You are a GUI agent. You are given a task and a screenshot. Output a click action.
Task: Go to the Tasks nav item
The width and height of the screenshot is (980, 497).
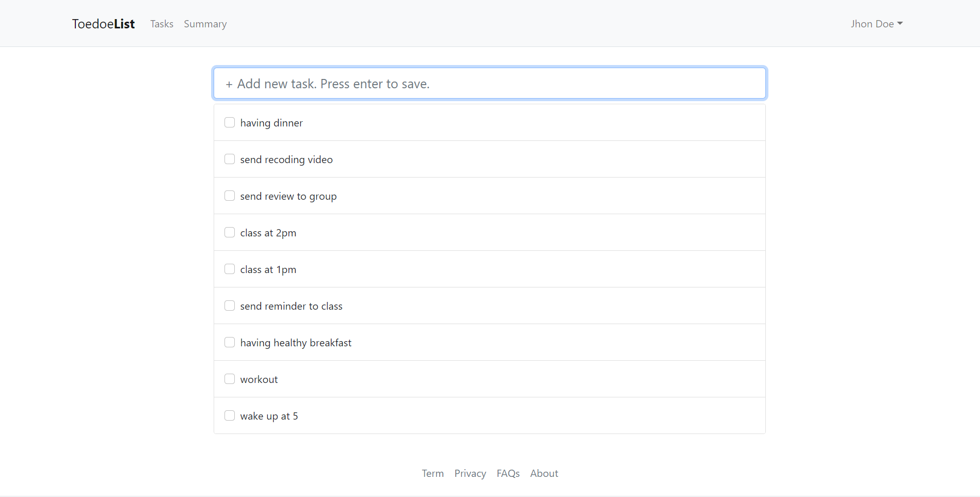click(x=162, y=24)
